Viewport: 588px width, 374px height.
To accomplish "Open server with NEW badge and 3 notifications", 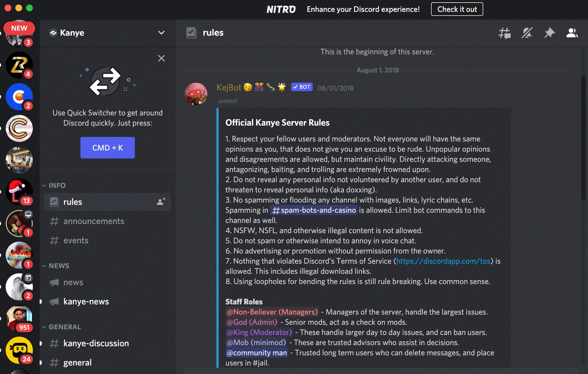I will tap(19, 34).
